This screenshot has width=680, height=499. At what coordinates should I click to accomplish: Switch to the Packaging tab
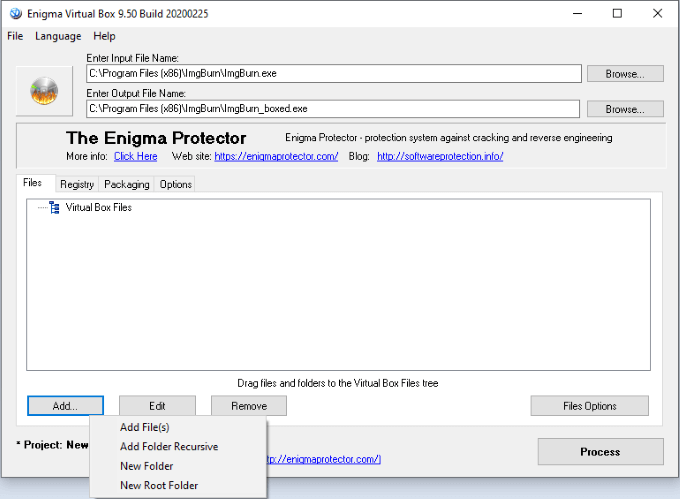point(127,184)
